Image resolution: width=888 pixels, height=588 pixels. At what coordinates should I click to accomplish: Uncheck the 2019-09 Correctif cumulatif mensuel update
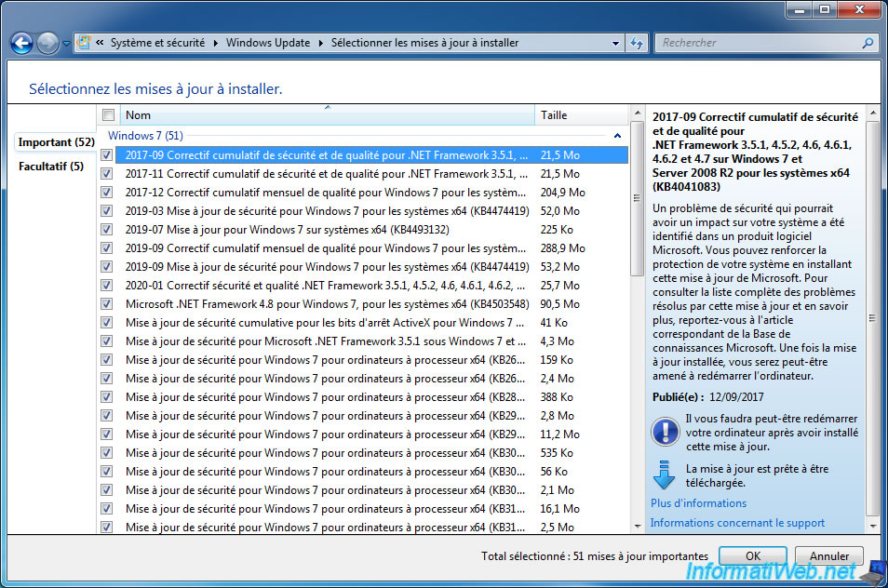click(106, 248)
